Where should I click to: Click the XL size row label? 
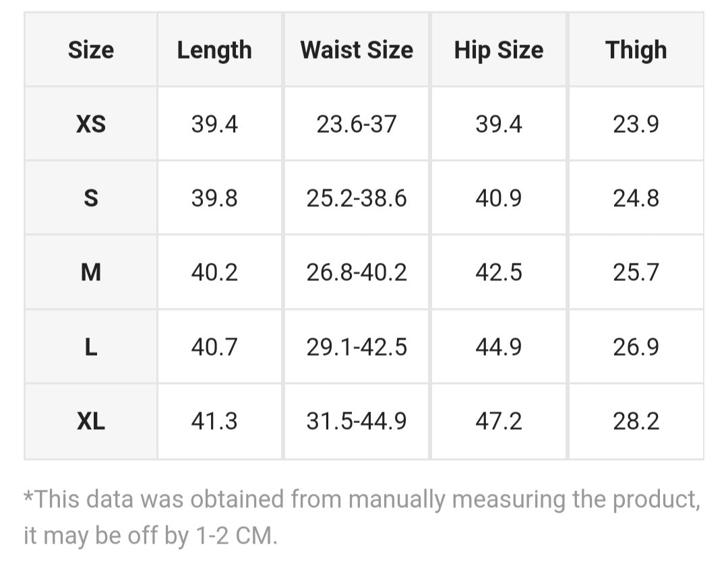(x=91, y=422)
